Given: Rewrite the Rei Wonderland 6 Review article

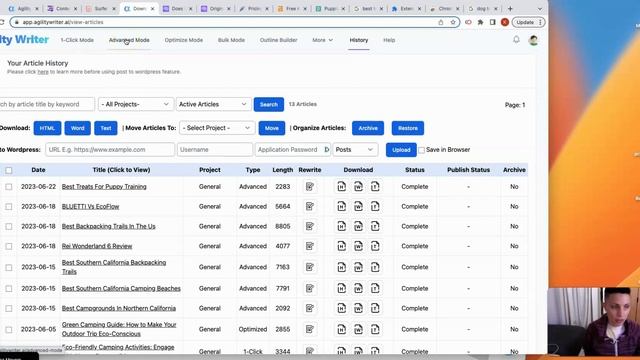Looking at the screenshot, I should pyautogui.click(x=310, y=246).
